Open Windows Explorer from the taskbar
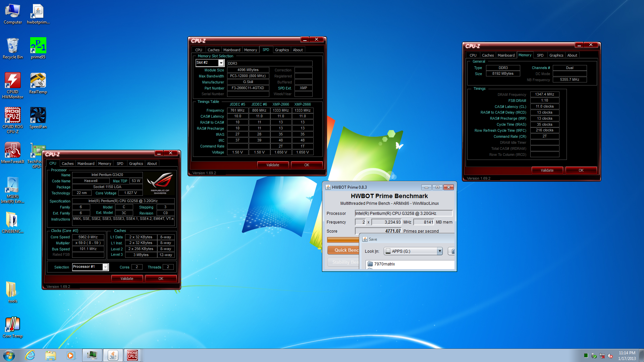 (50, 355)
